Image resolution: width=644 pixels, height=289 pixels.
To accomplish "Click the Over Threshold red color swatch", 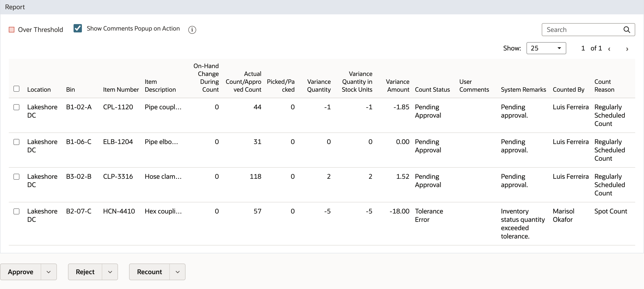I will (x=12, y=30).
